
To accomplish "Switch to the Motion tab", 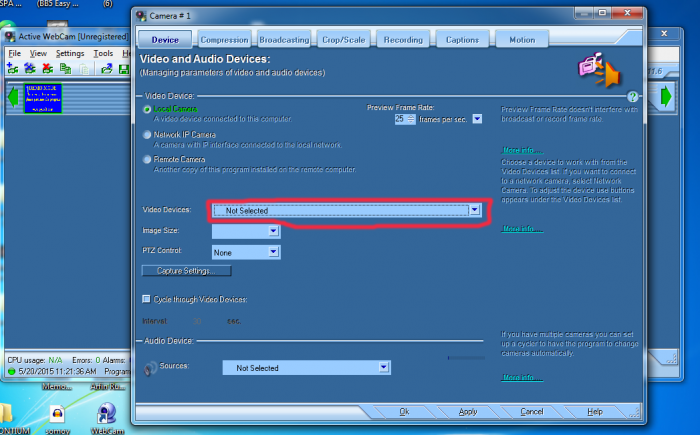I will 522,40.
